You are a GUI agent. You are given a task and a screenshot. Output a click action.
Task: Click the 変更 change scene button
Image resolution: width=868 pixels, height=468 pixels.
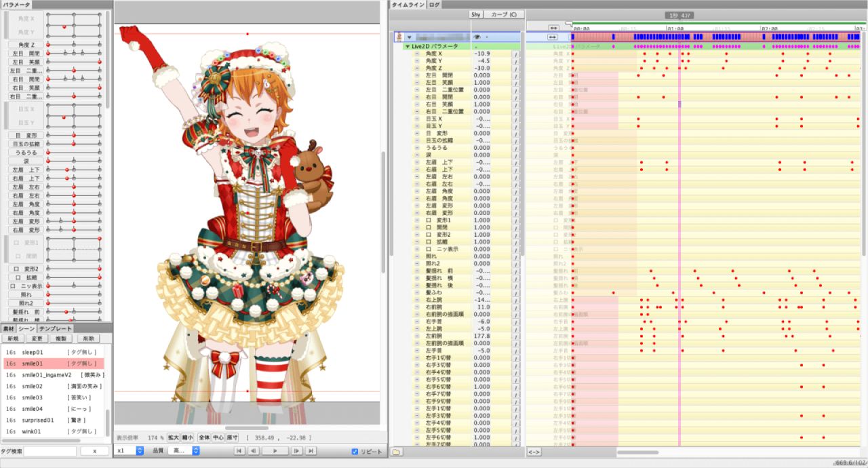click(x=37, y=338)
